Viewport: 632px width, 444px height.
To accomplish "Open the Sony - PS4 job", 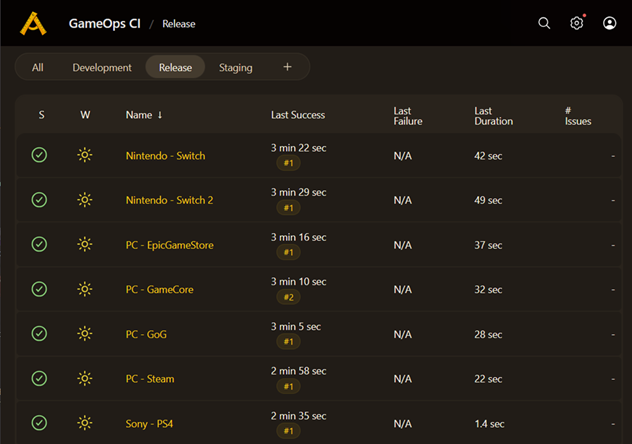I will [149, 424].
